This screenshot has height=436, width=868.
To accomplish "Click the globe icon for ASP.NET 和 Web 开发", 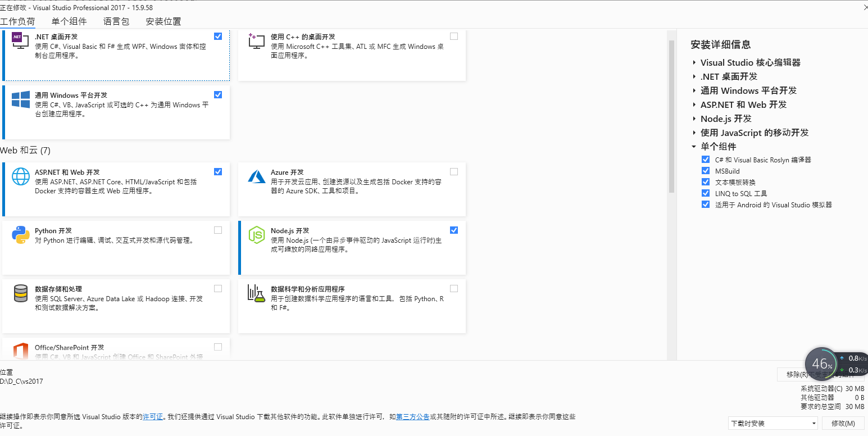I will (x=21, y=176).
